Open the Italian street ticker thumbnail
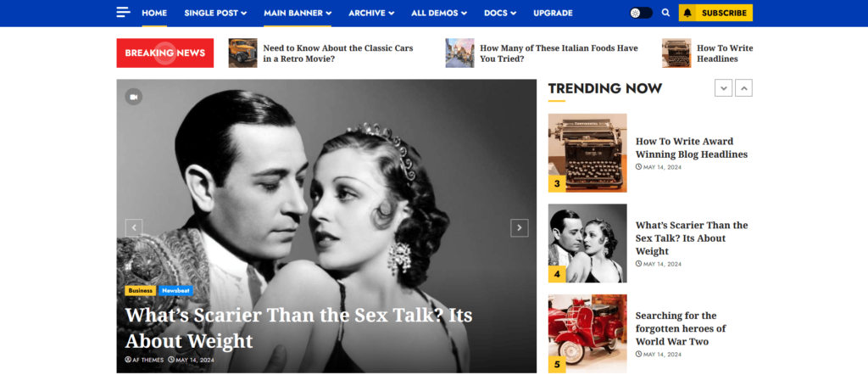This screenshot has width=868, height=375. tap(459, 53)
